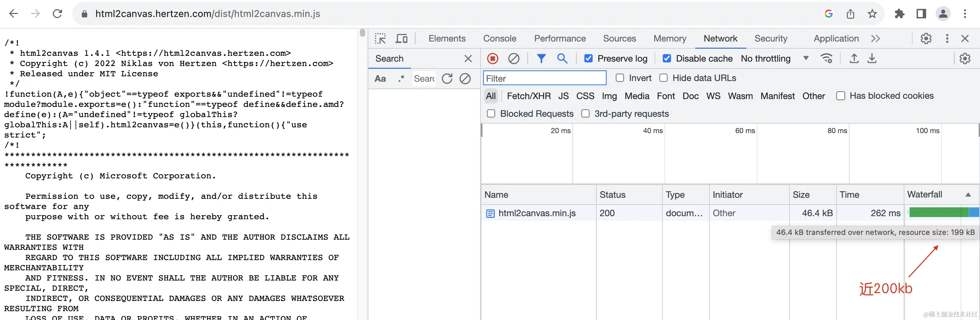
Task: Expand more DevTools tabs chevron
Action: 875,38
